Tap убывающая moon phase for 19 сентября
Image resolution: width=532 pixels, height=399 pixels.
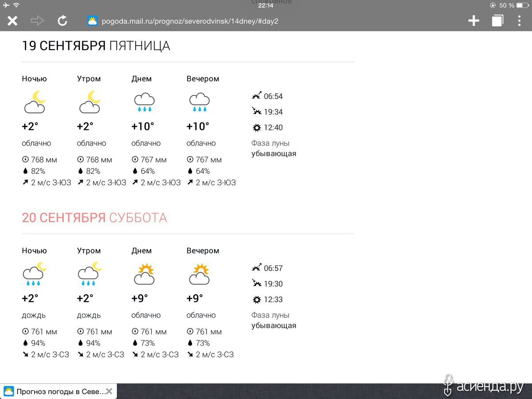[274, 154]
